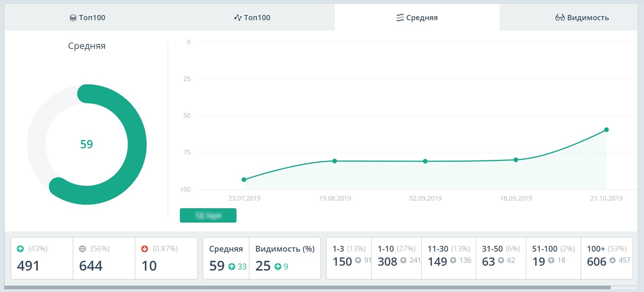Click the grey unchanged icon at 56%
Viewport: 644px width, 292px height.
[x=82, y=249]
